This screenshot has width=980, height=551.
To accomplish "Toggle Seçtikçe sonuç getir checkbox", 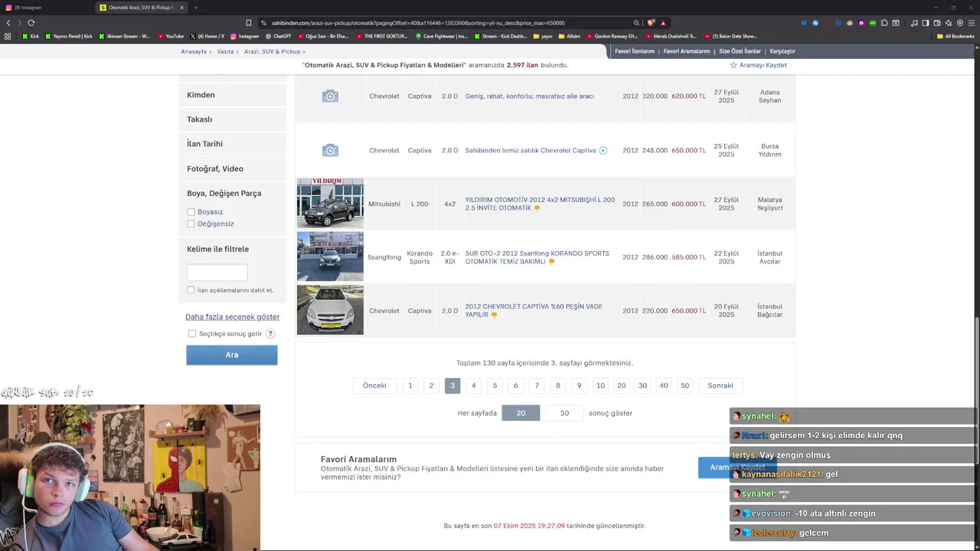I will coord(192,334).
